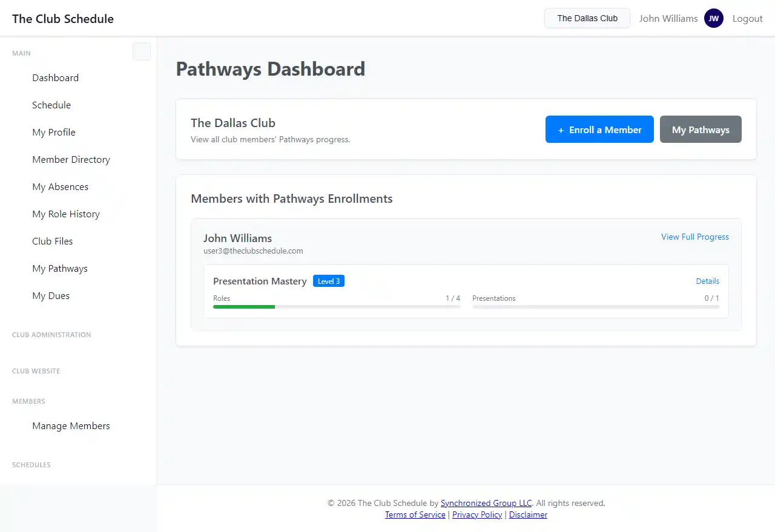Click the Enroll a Member button
Viewport: 775px width, 532px height.
pos(599,129)
